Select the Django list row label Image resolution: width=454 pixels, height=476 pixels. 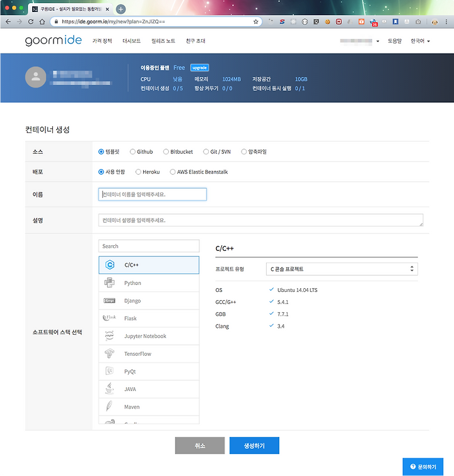(132, 301)
